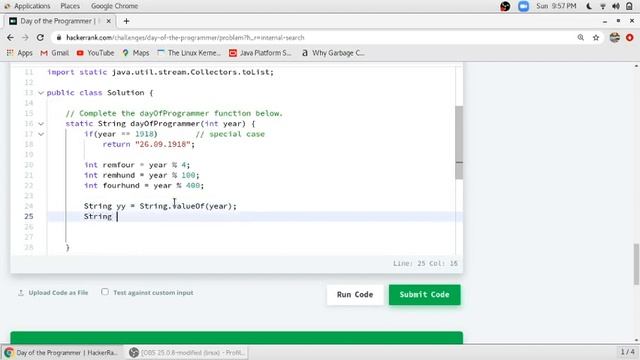Click the browser forward arrow

[25, 38]
